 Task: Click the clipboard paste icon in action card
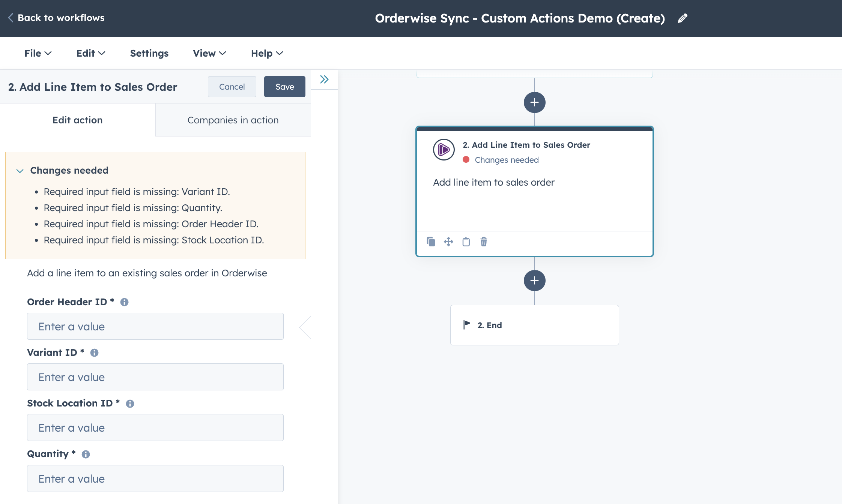pos(466,241)
